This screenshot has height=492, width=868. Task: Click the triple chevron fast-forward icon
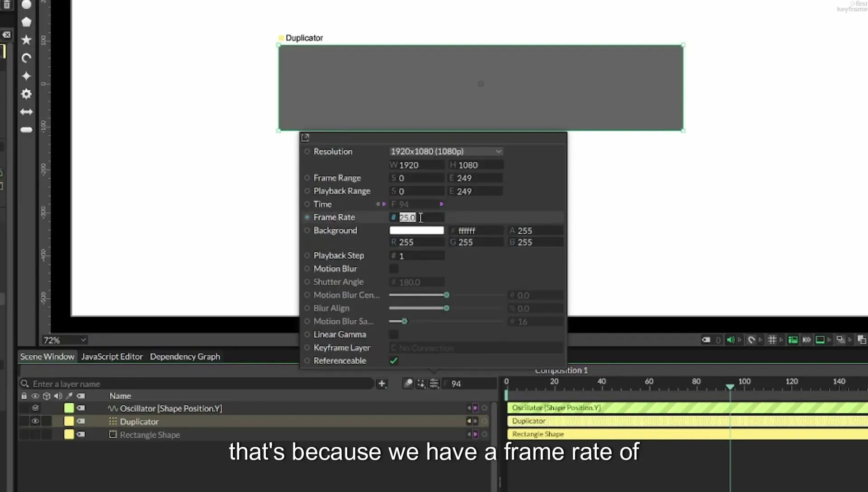coord(807,340)
